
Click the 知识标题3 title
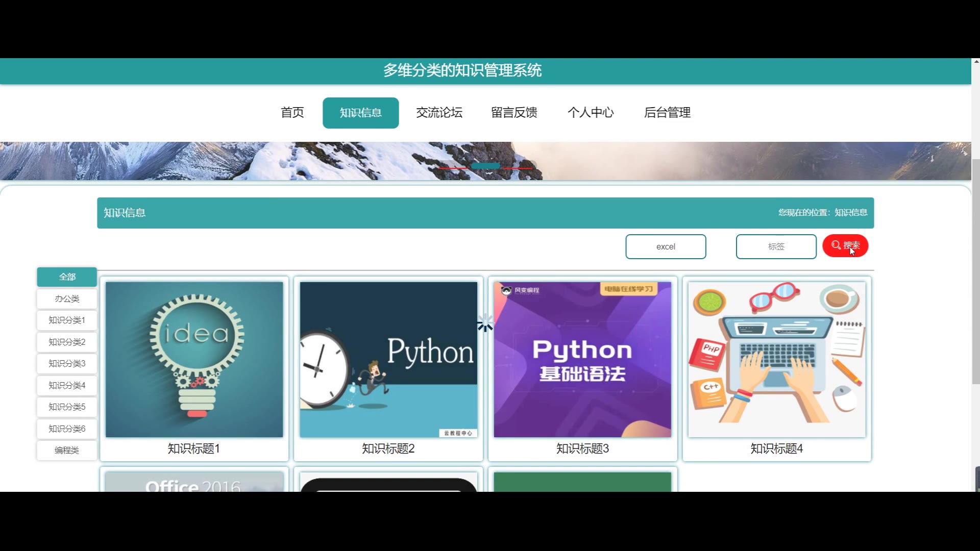pos(582,448)
